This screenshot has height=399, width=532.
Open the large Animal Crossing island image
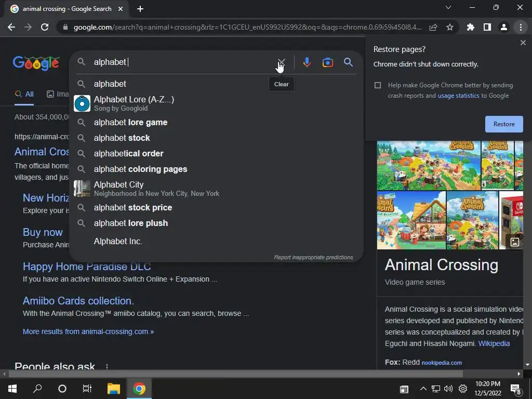429,166
